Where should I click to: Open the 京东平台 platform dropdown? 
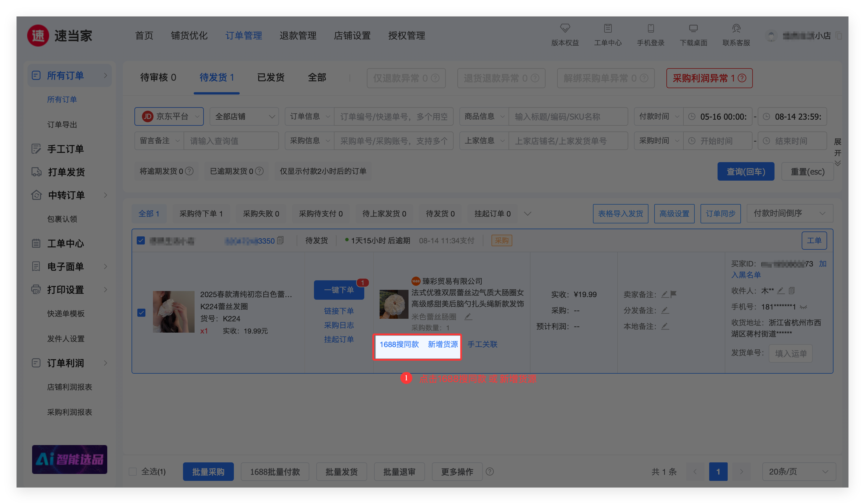point(169,117)
